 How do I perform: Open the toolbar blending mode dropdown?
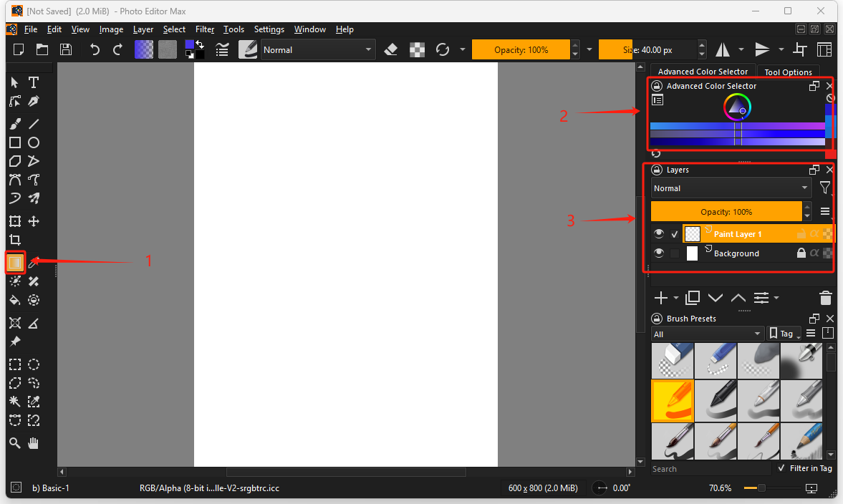coord(317,50)
